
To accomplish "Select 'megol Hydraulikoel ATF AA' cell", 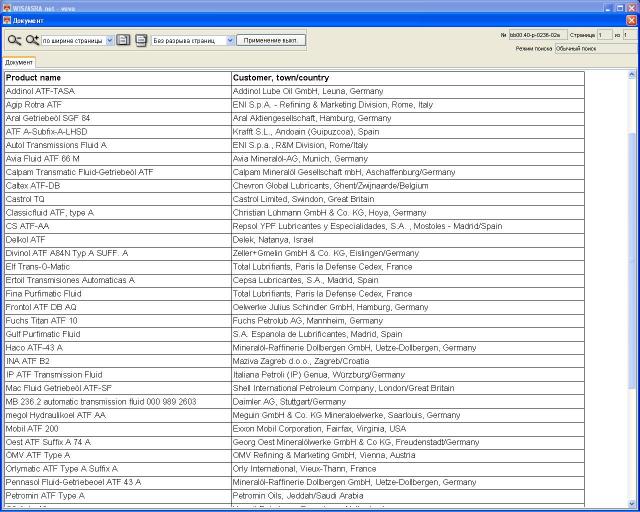I will pyautogui.click(x=118, y=415).
